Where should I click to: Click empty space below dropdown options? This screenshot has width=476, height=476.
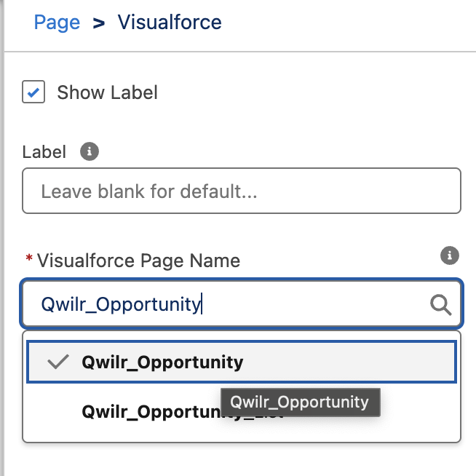pos(242,460)
